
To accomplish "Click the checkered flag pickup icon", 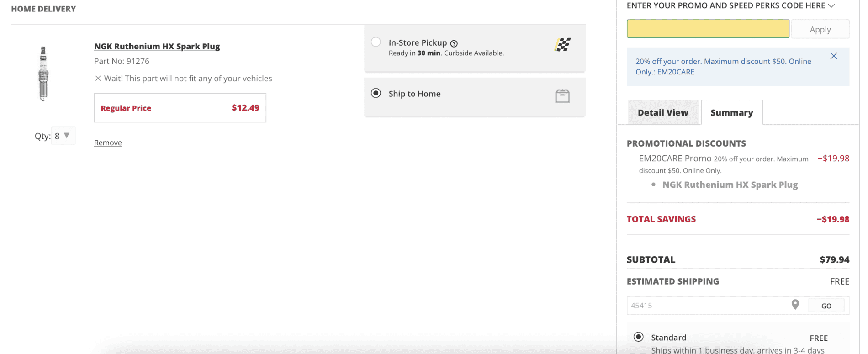I will pos(562,44).
